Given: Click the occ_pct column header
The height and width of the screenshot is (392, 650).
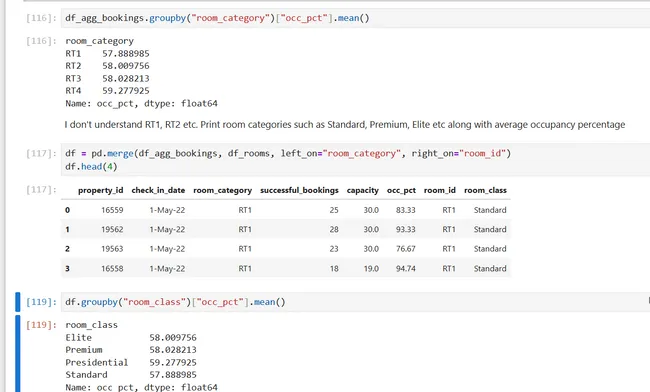Looking at the screenshot, I should 401,190.
